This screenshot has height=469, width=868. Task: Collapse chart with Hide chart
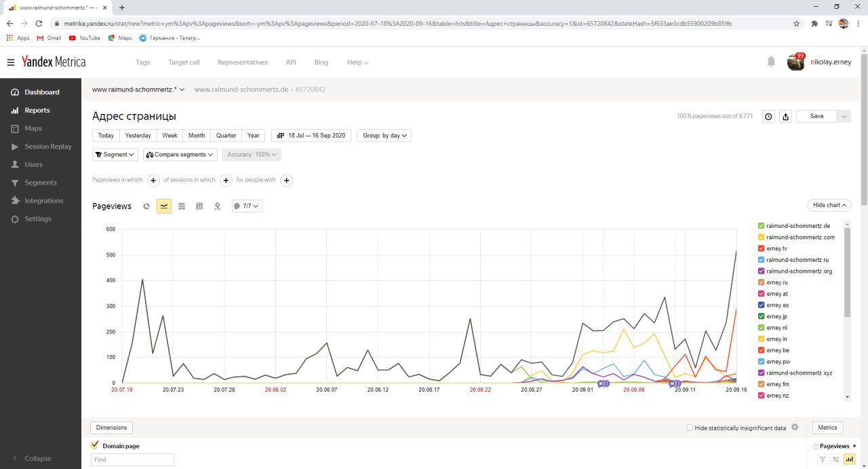(829, 205)
